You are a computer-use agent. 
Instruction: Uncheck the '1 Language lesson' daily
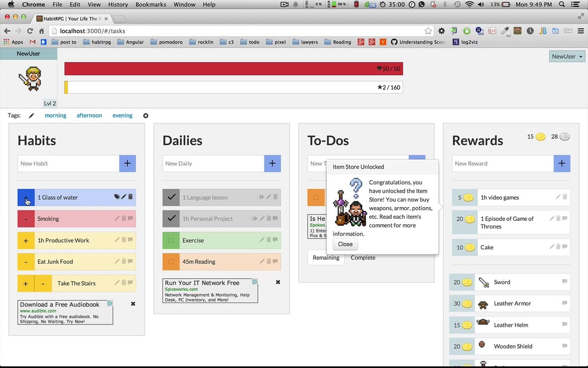171,197
